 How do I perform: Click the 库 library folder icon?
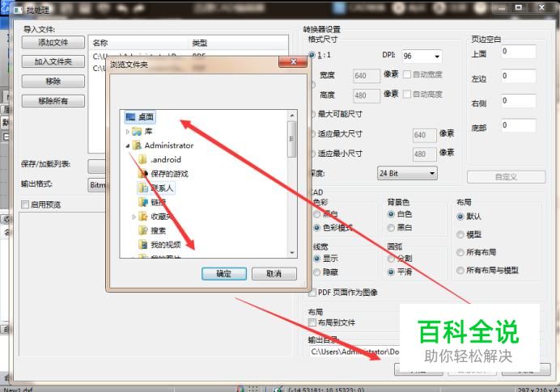(137, 132)
